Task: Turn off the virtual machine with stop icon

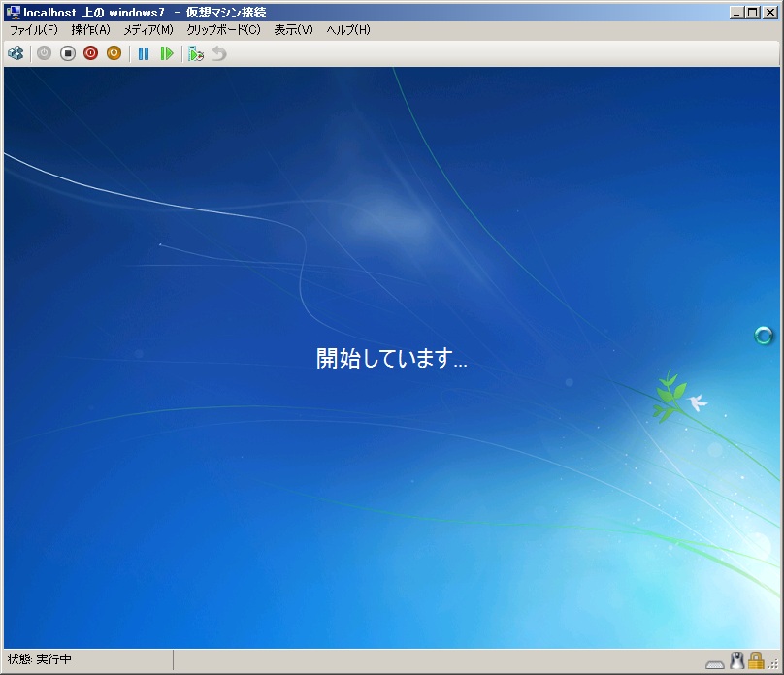Action: coord(68,53)
